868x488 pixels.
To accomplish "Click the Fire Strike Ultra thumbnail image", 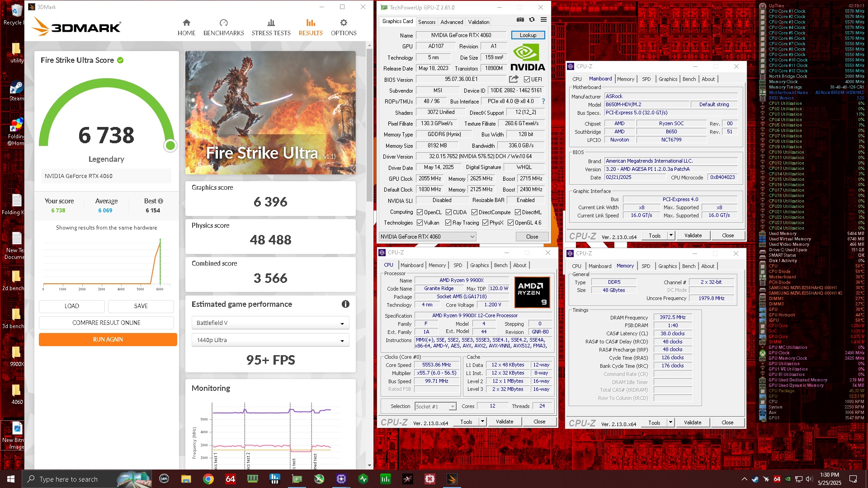I will click(x=270, y=113).
